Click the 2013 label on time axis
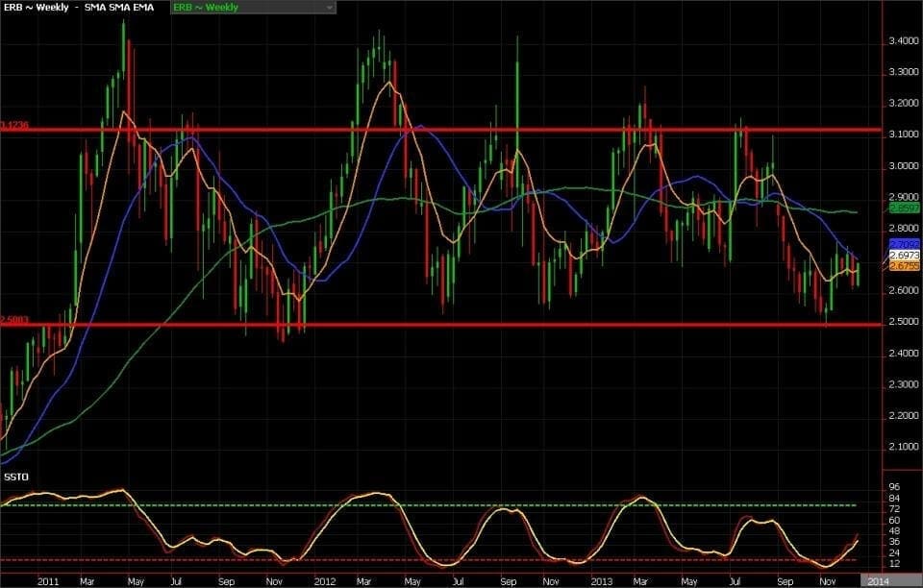The width and height of the screenshot is (923, 588). click(x=601, y=581)
